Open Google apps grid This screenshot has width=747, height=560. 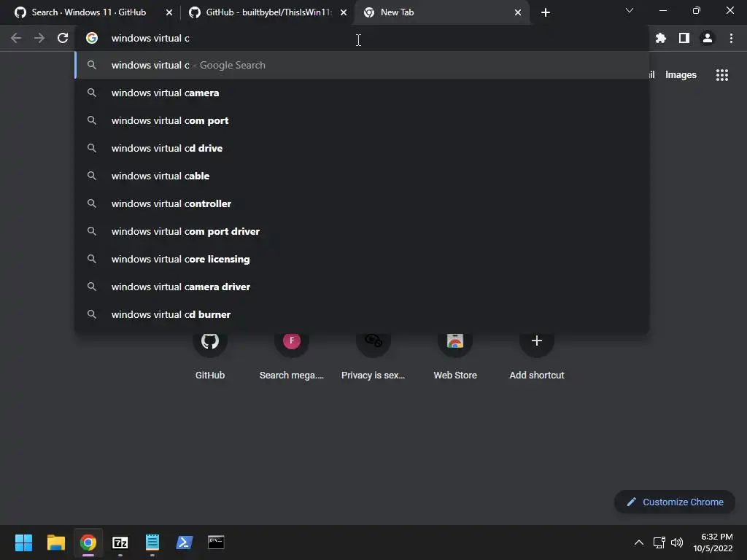click(x=721, y=75)
